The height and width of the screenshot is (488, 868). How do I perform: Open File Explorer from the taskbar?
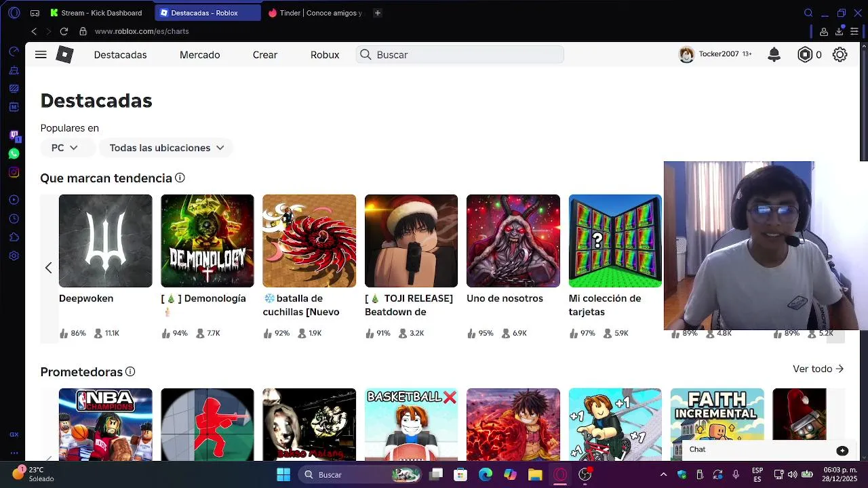[535, 474]
